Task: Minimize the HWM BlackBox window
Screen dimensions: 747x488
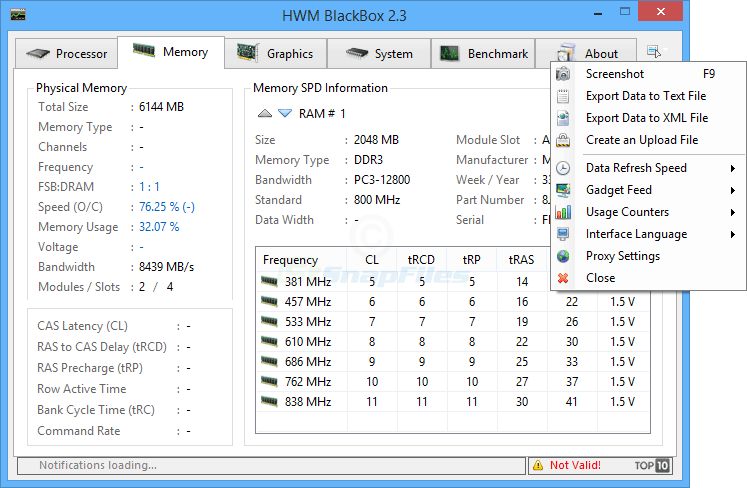Action: coord(598,12)
